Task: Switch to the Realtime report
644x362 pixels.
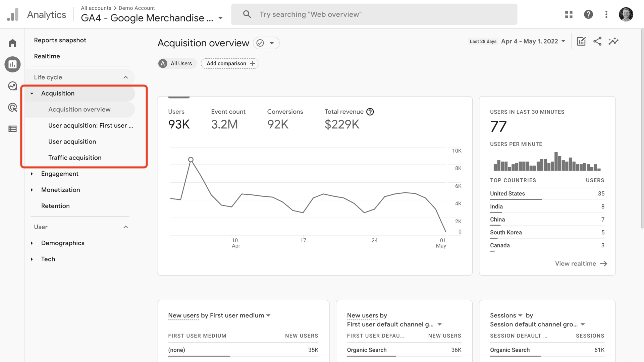Action: point(47,56)
